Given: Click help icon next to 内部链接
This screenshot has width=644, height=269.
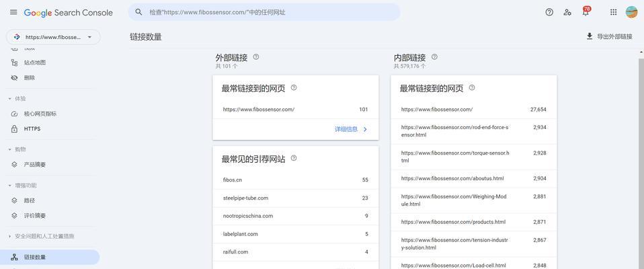Looking at the screenshot, I should (x=434, y=57).
